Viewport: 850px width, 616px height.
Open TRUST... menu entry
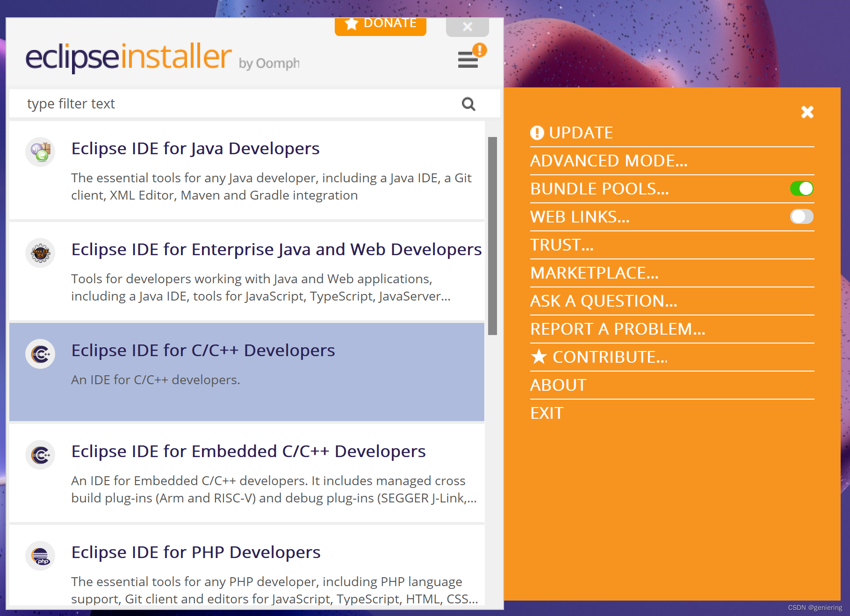click(562, 245)
